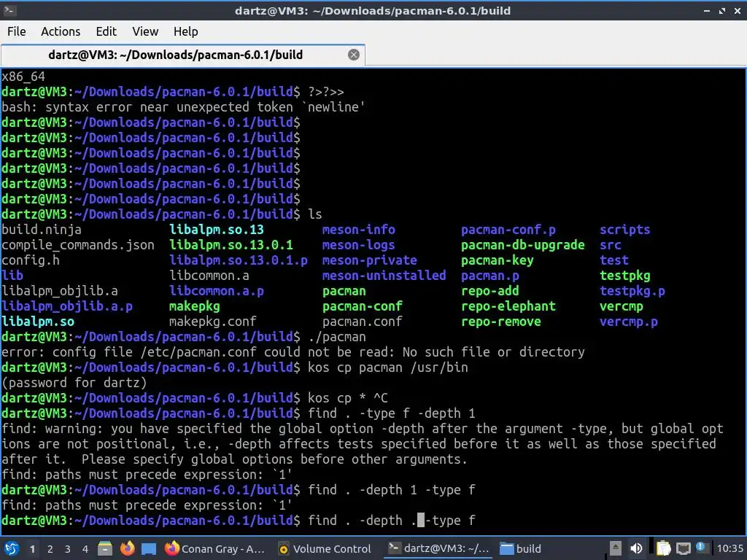The height and width of the screenshot is (560, 747).
Task: Launch Firefox from the quick launch
Action: tap(127, 548)
